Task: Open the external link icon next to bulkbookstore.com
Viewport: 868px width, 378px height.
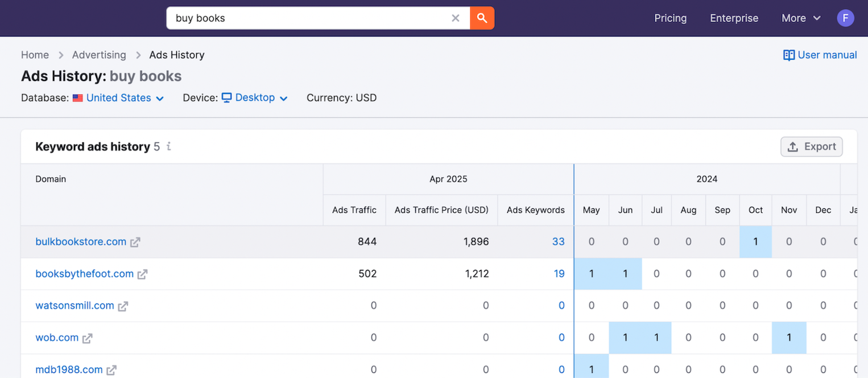Action: click(135, 241)
